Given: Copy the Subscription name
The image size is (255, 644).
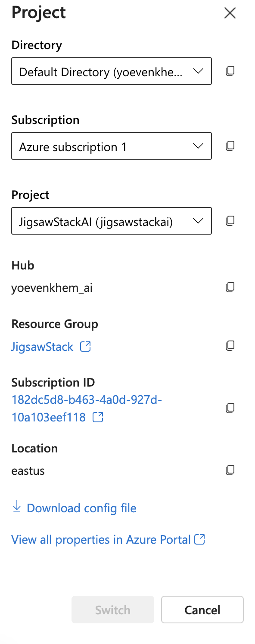Looking at the screenshot, I should point(230,146).
